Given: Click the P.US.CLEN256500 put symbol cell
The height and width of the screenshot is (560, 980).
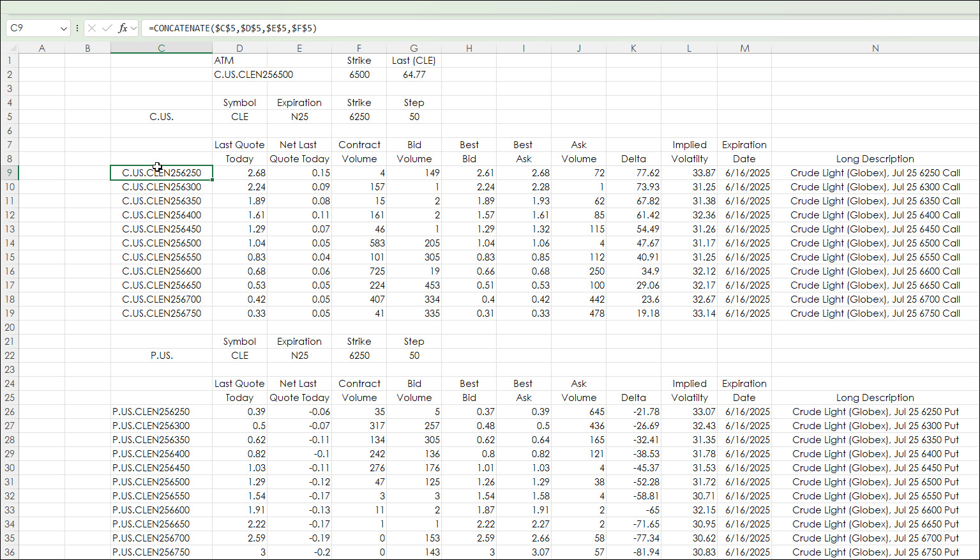Looking at the screenshot, I should pyautogui.click(x=151, y=482).
